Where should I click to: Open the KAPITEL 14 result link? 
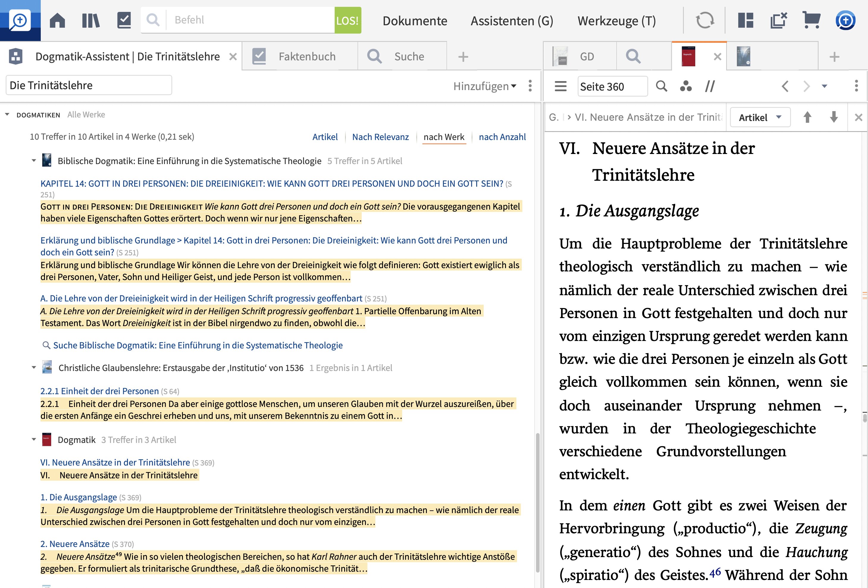coord(272,184)
